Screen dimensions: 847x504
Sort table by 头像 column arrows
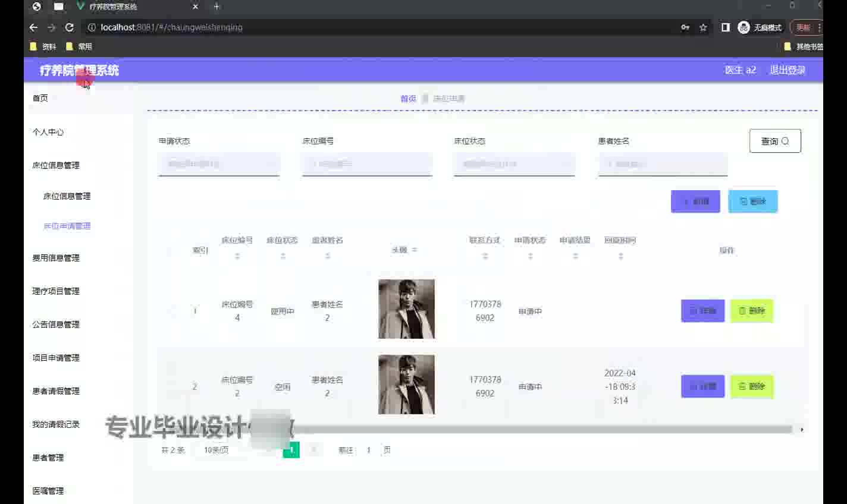pos(415,250)
